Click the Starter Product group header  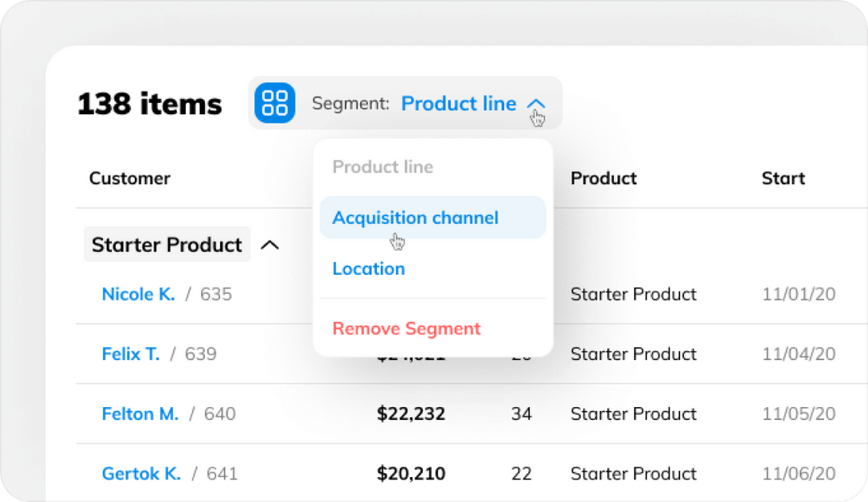point(166,244)
